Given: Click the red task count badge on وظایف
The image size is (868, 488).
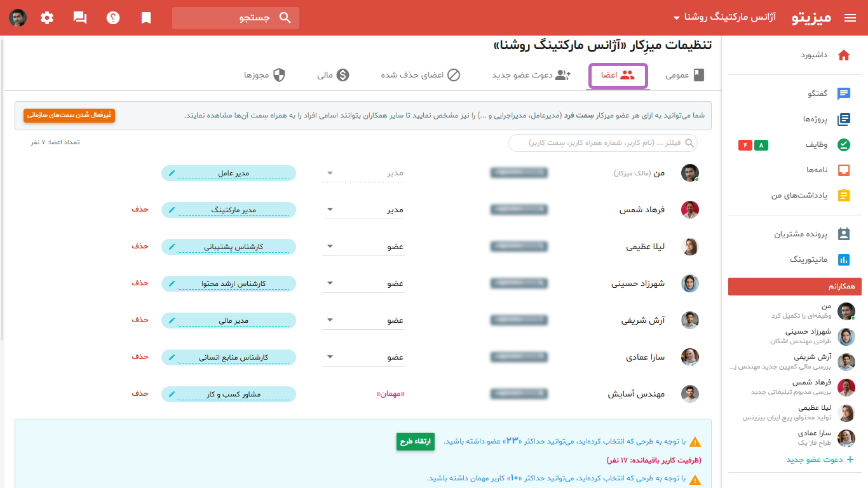Looking at the screenshot, I should (x=745, y=146).
